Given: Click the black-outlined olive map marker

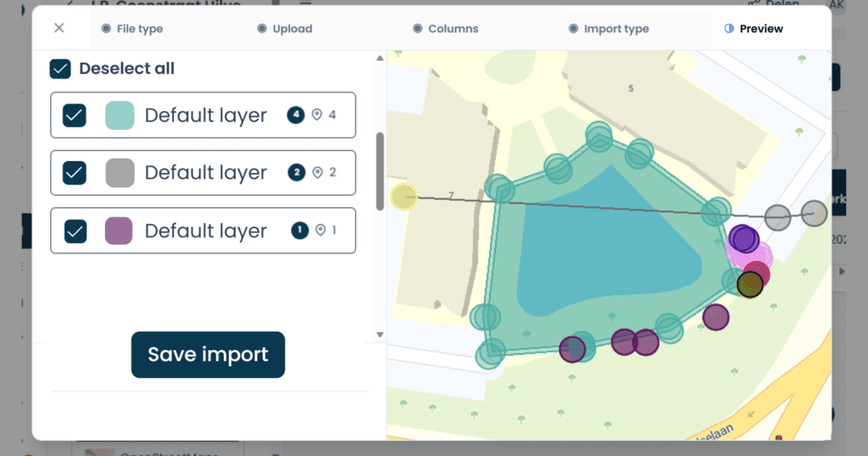Looking at the screenshot, I should (750, 285).
